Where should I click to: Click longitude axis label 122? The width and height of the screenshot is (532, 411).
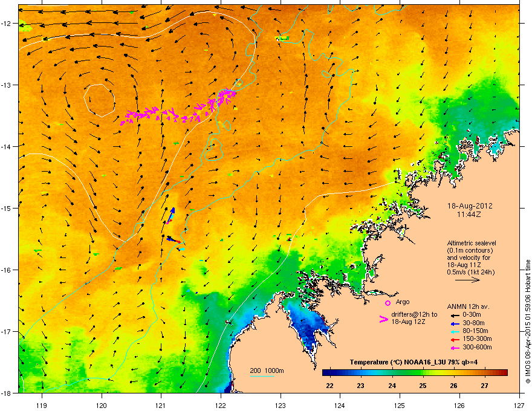[x=221, y=406]
